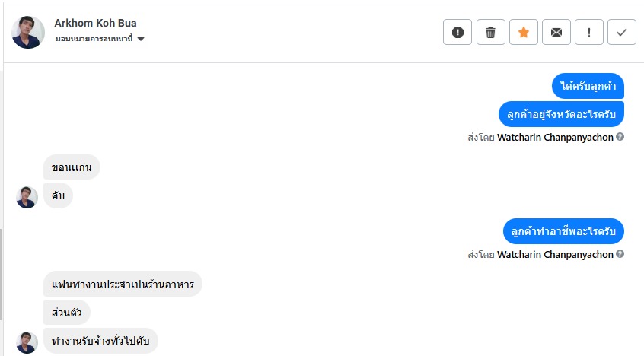Toggle the orange star on this conversation

[524, 32]
